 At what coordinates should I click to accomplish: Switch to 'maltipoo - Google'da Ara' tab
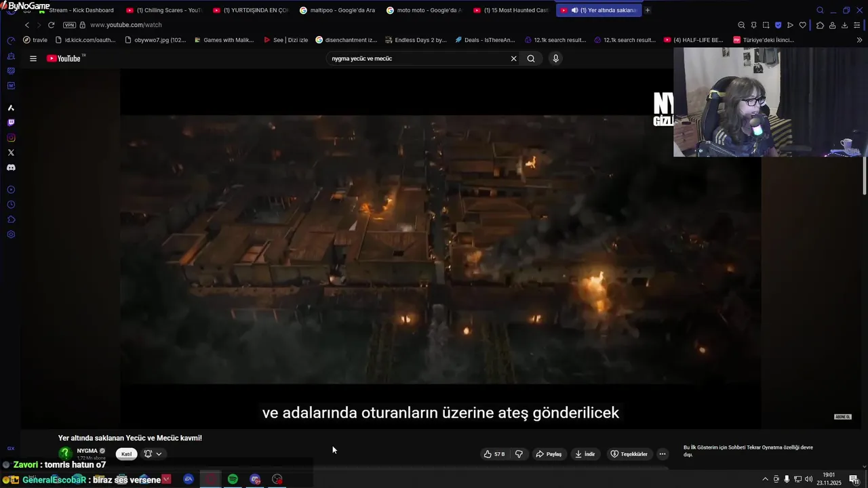point(337,10)
